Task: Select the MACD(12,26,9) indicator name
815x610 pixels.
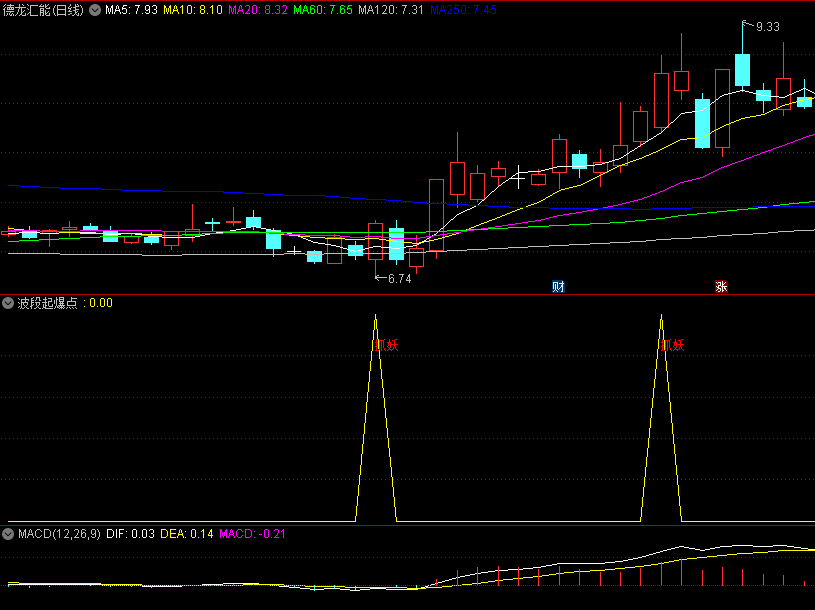Action: click(59, 534)
